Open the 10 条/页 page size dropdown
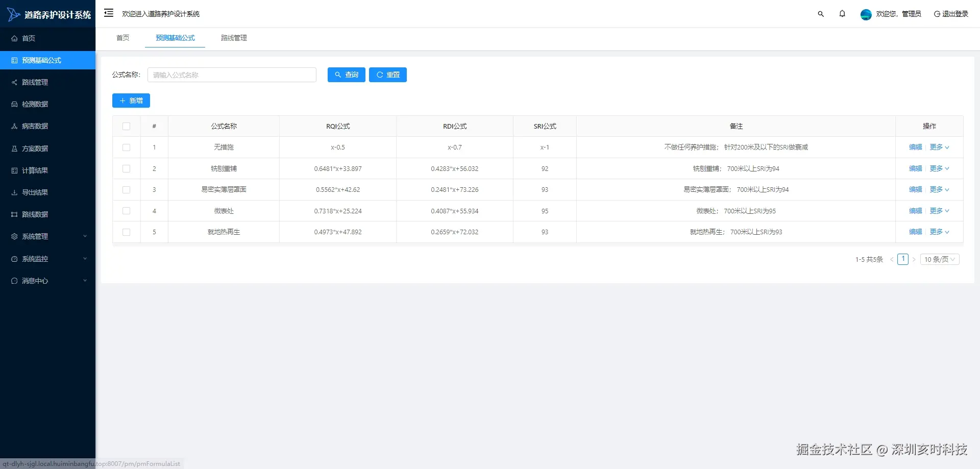Screen dimensions: 980x469 [940, 259]
